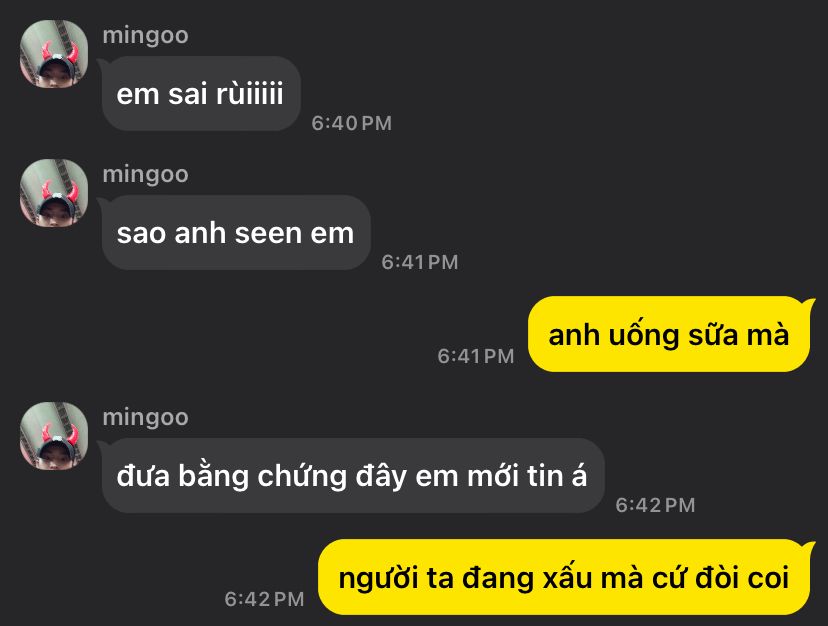Viewport: 828px width, 626px height.
Task: Tap mingoo's avatar beside 'đưa bằng chứng' message
Action: [x=54, y=436]
